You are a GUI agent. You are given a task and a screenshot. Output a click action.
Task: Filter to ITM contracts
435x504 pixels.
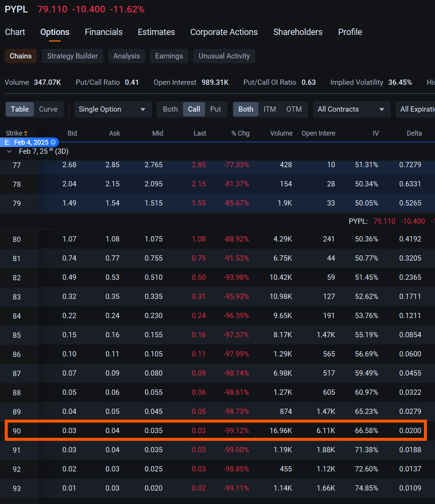270,109
